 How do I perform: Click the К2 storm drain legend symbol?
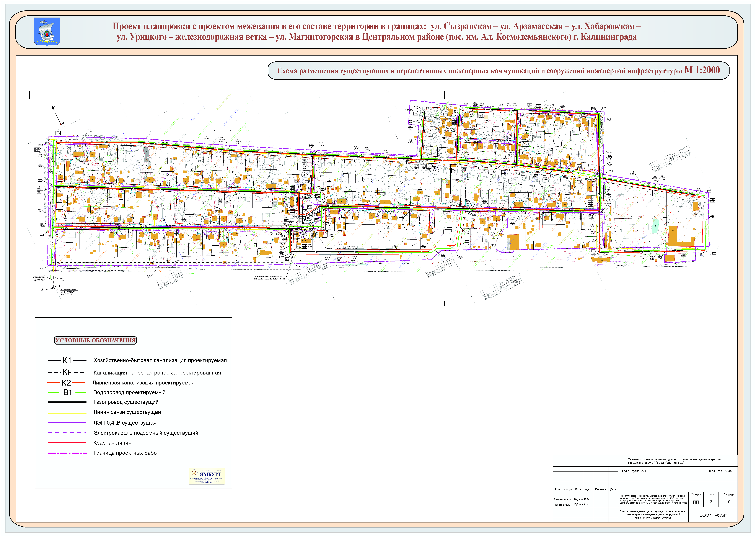(66, 383)
